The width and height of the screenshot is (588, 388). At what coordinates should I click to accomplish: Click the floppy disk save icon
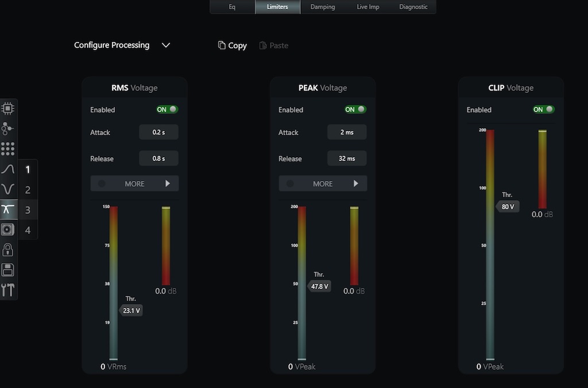tap(7, 270)
